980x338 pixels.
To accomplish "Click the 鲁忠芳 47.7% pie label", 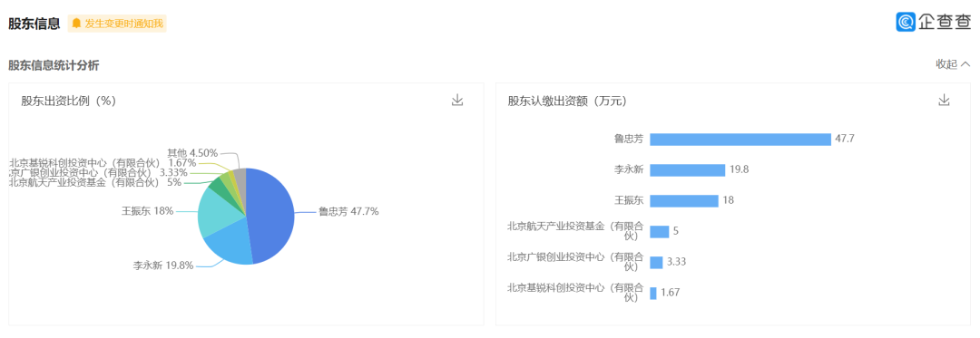I will click(x=348, y=211).
